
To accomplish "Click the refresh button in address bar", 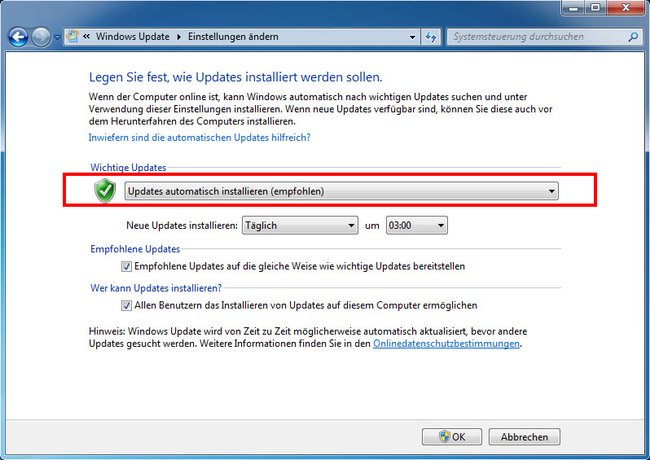I will [431, 37].
